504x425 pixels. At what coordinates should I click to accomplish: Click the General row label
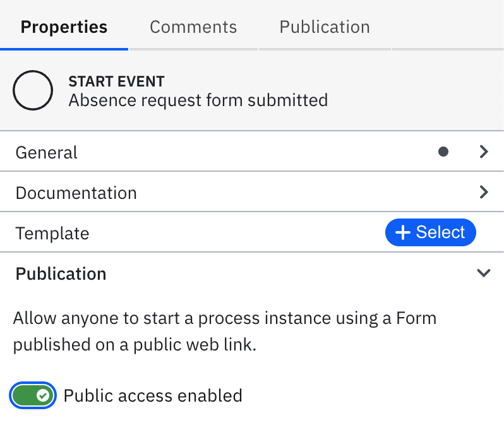[x=47, y=152]
